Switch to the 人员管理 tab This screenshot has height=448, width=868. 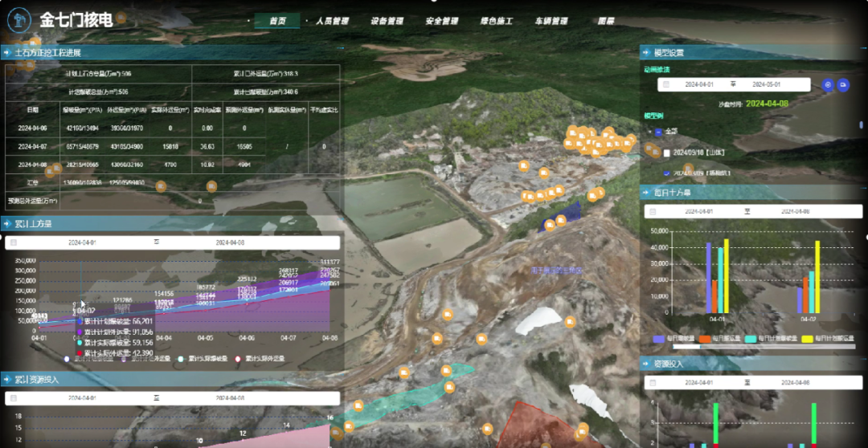pos(332,22)
